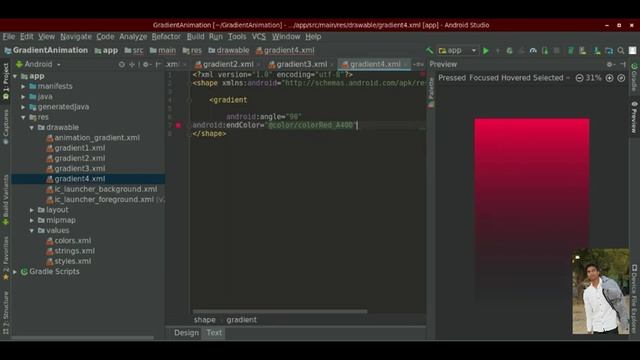The height and width of the screenshot is (360, 640).
Task: Collapse the drawable folder
Action: click(x=32, y=128)
